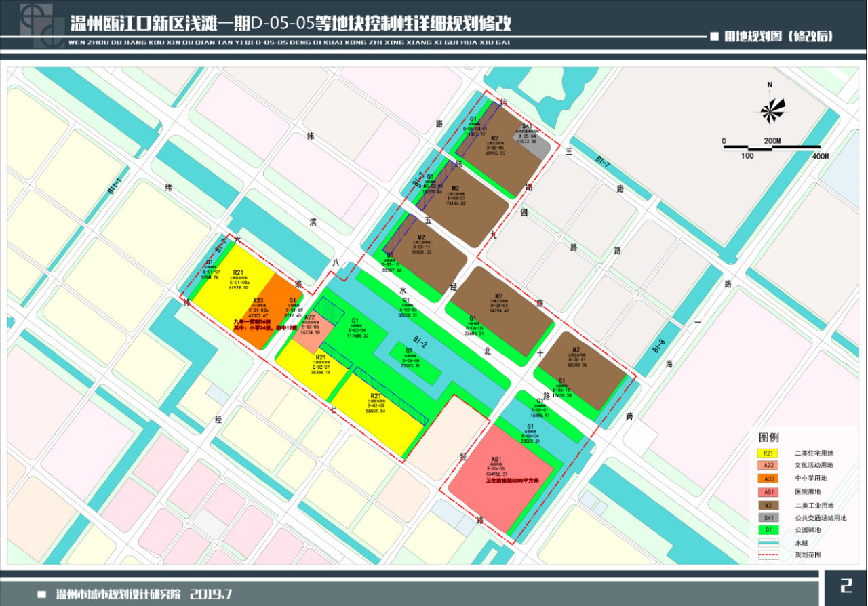This screenshot has width=868, height=606.
Task: Click legend label 规划范围
Action: [808, 554]
